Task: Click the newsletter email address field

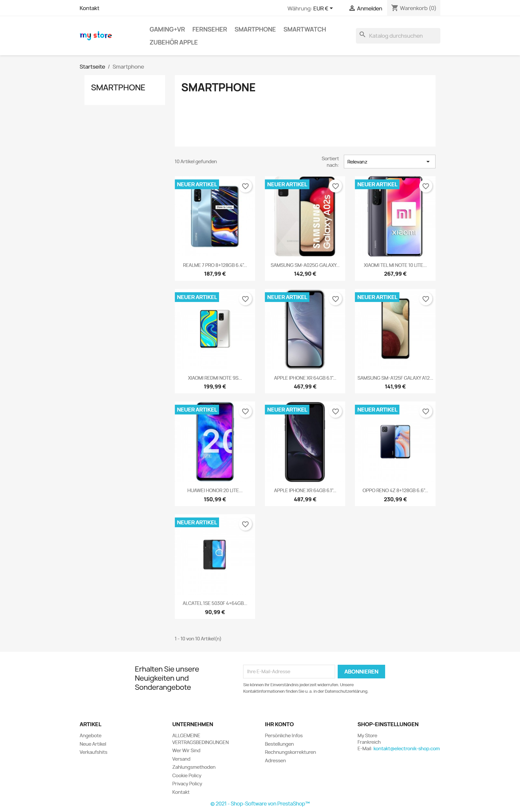Action: point(289,672)
